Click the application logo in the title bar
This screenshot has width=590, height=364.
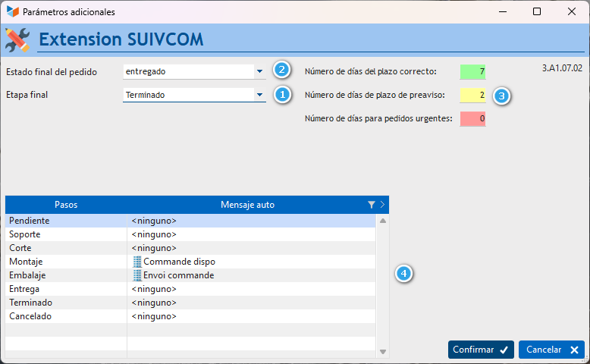point(12,11)
